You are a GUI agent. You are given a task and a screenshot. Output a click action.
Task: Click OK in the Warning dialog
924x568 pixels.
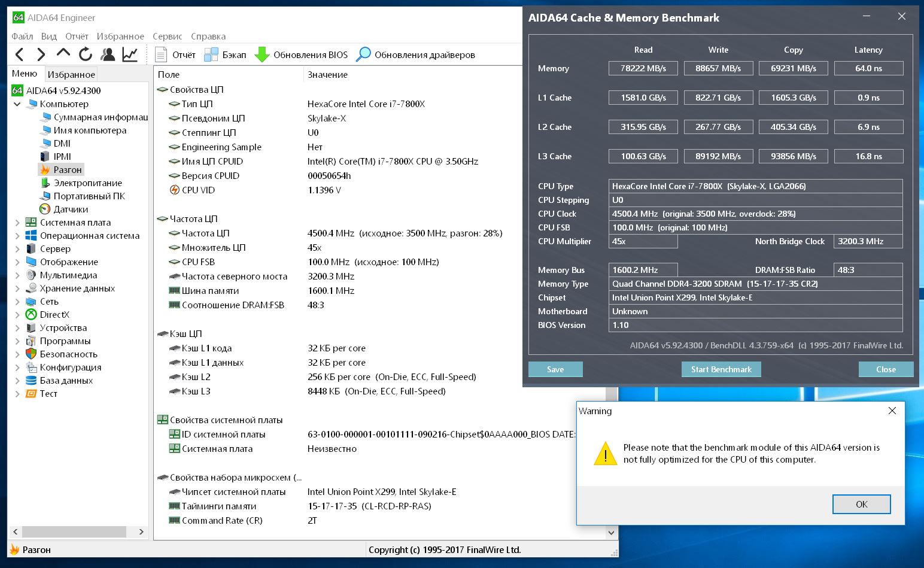pos(862,504)
